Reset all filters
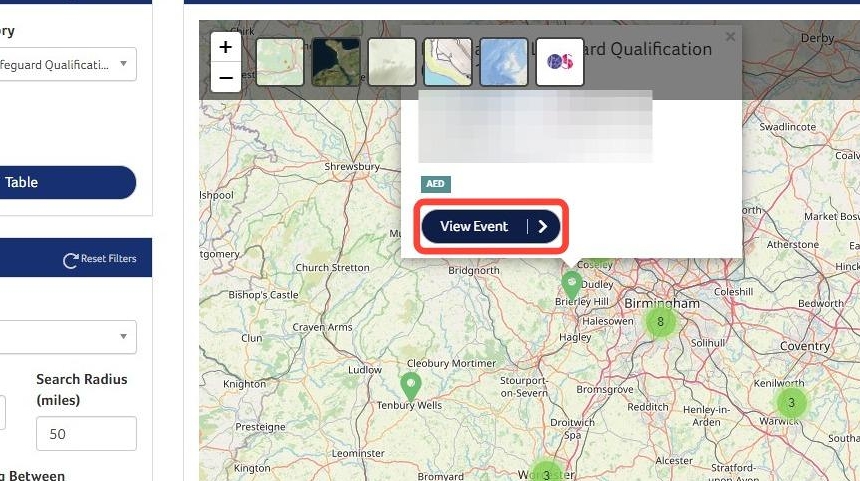This screenshot has height=481, width=860. click(100, 259)
